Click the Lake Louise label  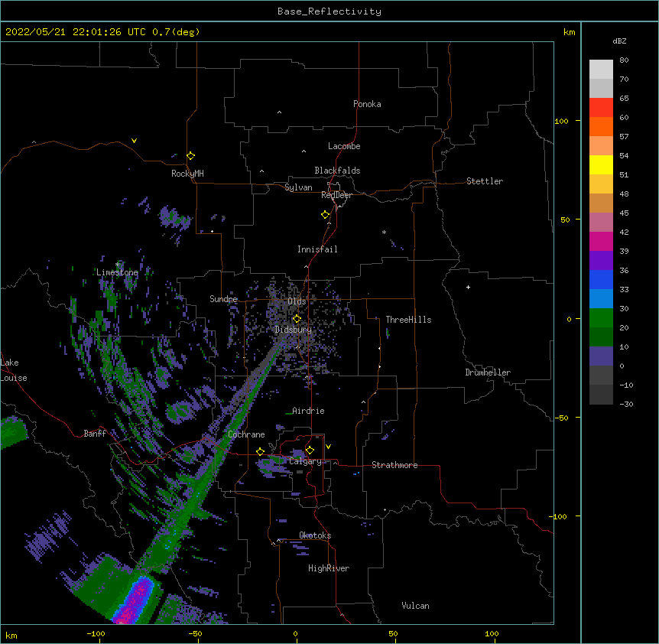point(14,370)
